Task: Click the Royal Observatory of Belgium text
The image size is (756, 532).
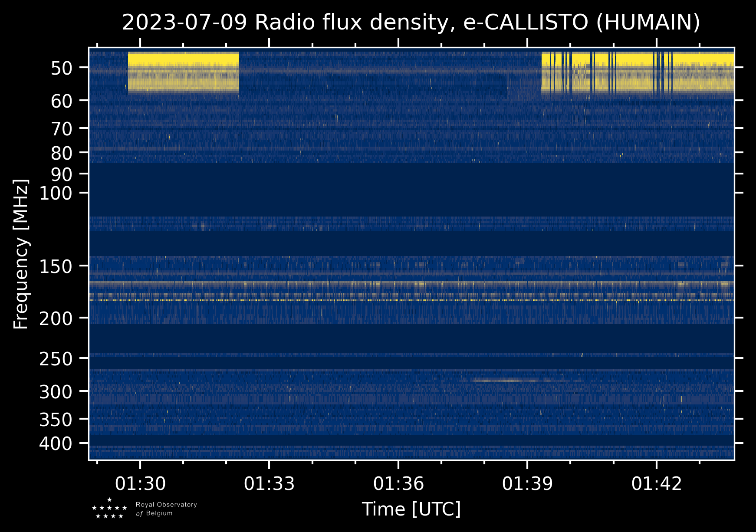Action: coord(166,509)
